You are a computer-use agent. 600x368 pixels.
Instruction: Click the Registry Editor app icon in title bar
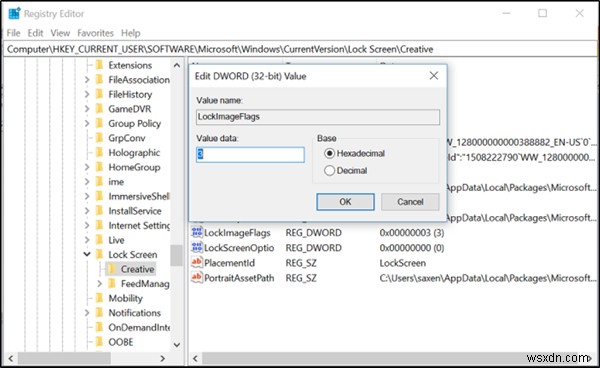14,13
